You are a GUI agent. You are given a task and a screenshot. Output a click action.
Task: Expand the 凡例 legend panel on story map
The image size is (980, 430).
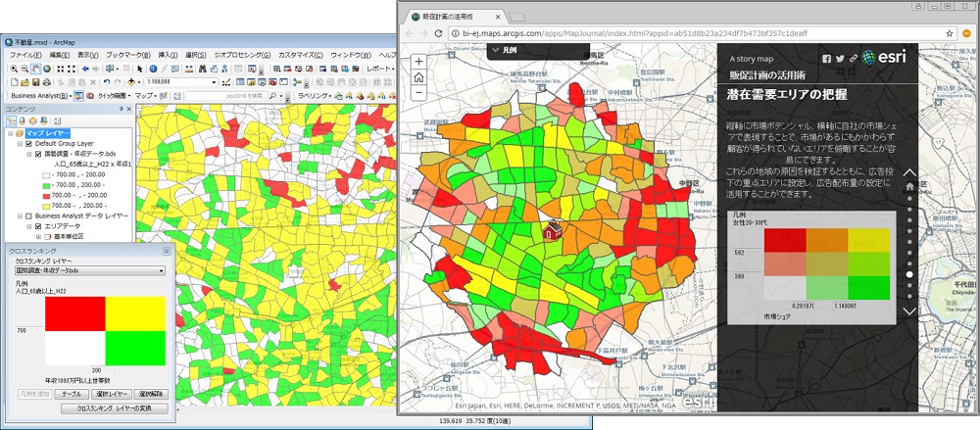[x=538, y=50]
